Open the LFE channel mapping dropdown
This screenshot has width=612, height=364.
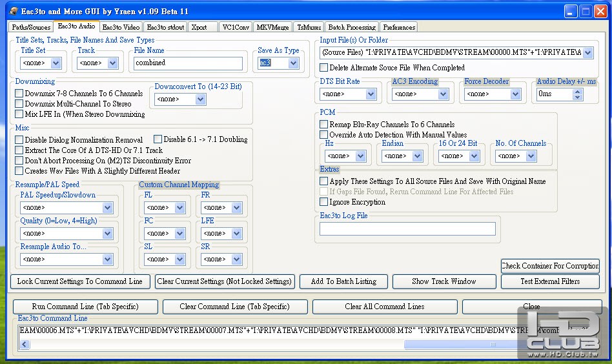tap(236, 233)
